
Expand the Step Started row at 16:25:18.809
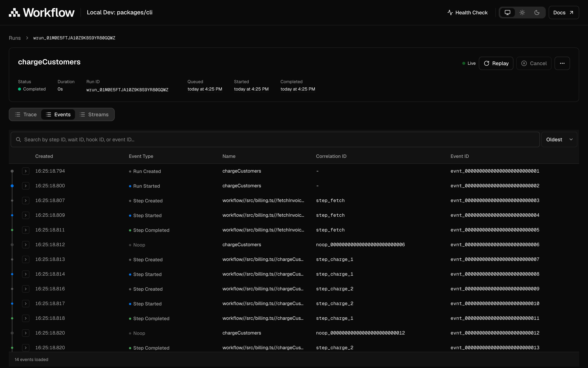click(26, 215)
